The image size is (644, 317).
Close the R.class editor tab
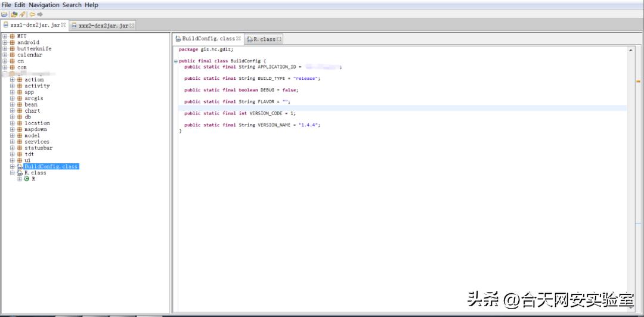278,39
